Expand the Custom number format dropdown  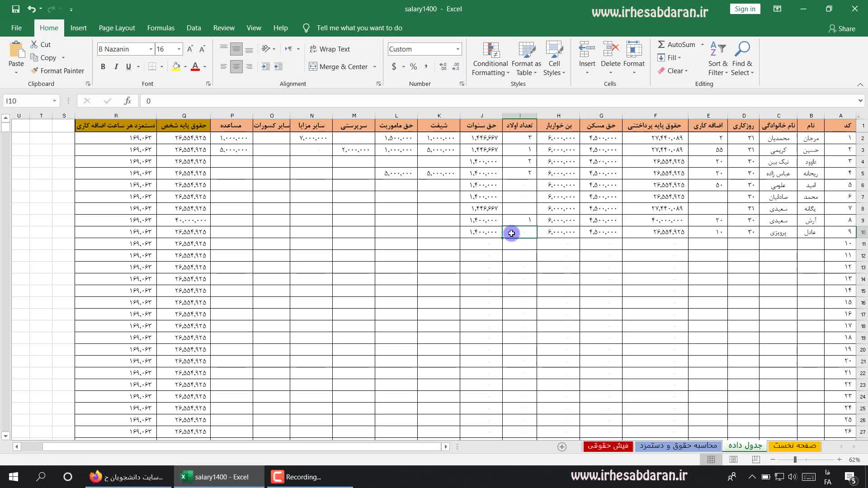[458, 49]
